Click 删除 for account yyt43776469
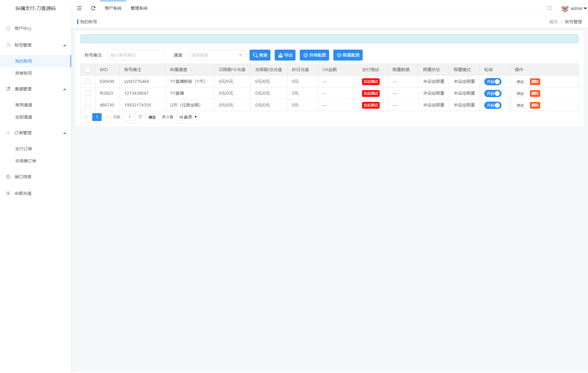 pyautogui.click(x=535, y=82)
